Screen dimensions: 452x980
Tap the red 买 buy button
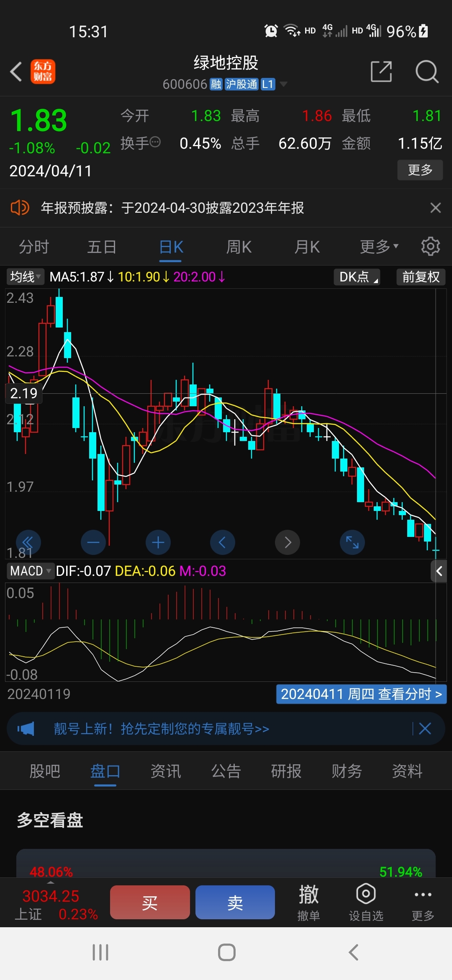pyautogui.click(x=150, y=903)
